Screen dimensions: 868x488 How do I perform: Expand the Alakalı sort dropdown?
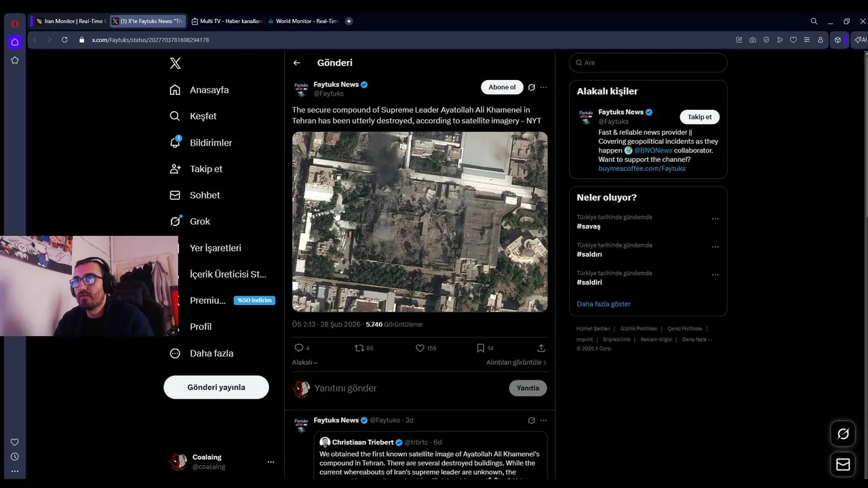[x=305, y=363]
